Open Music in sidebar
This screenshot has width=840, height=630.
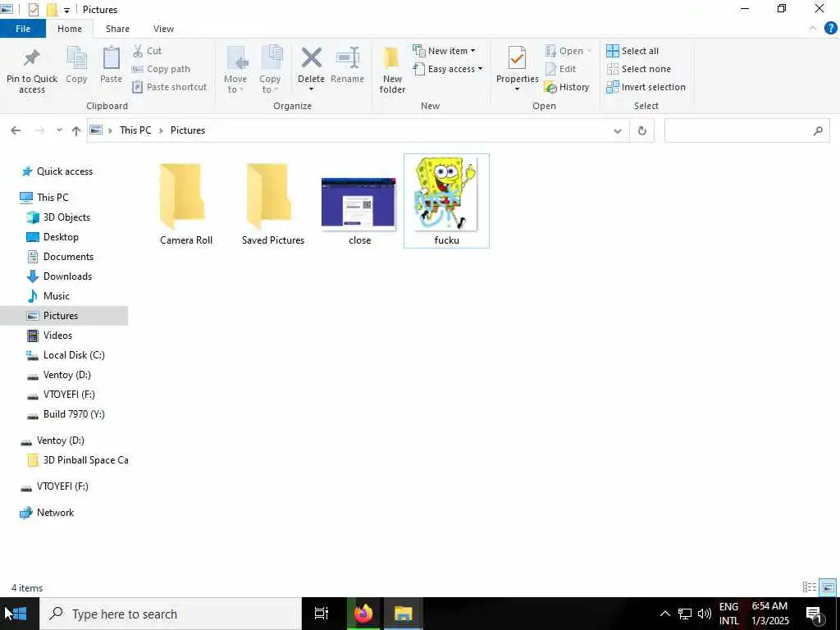48,296
